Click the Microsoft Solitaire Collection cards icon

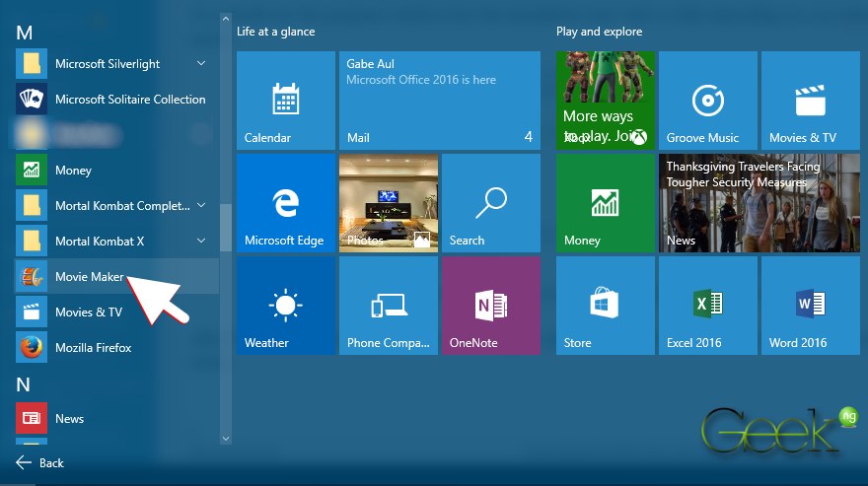(x=32, y=100)
